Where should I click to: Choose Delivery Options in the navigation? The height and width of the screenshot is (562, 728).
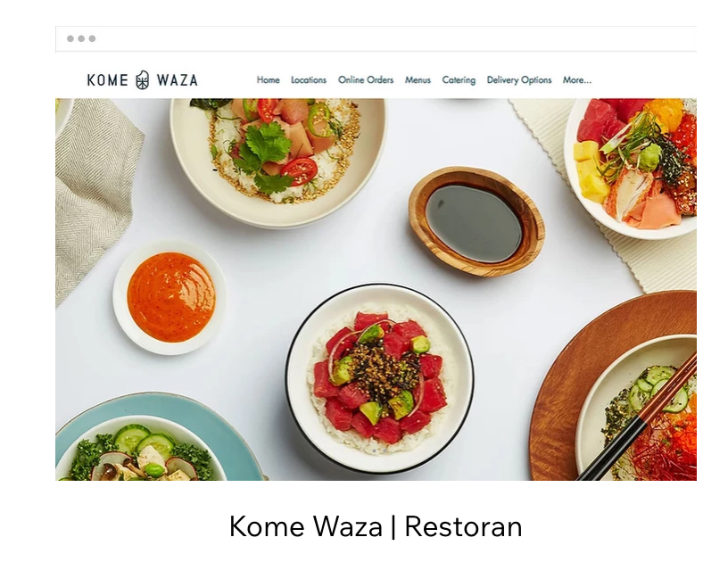pos(519,79)
